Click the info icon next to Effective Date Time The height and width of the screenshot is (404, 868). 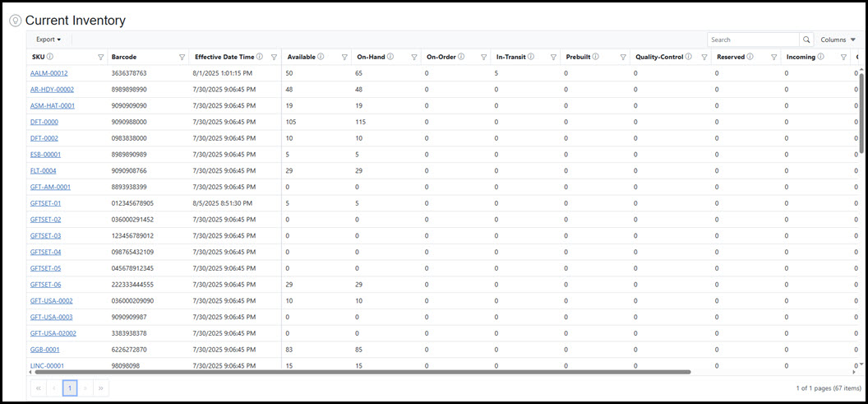pos(259,57)
